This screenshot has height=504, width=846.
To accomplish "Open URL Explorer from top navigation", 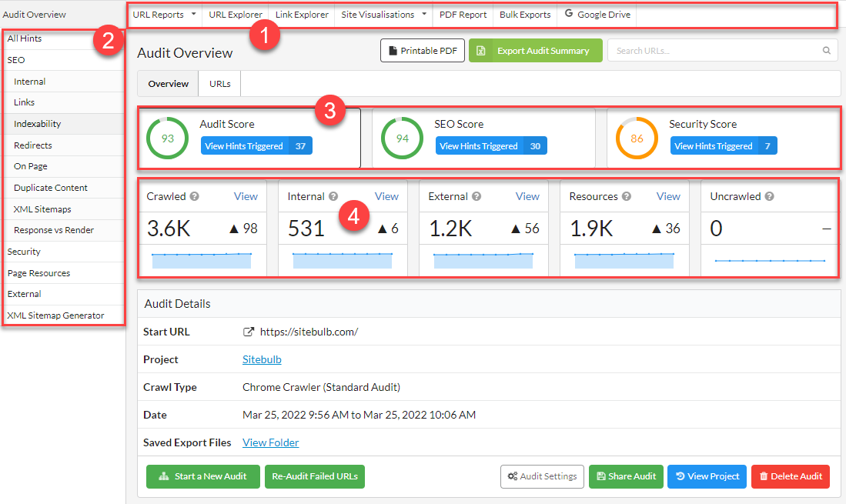I will tap(236, 15).
